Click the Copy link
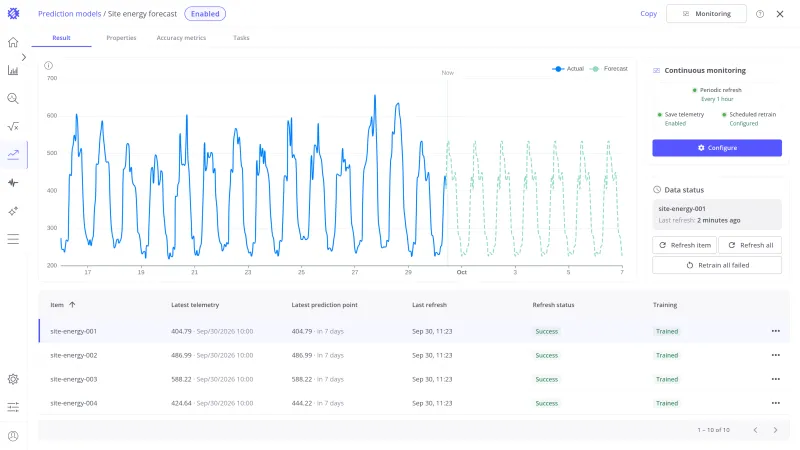Screen dimensions: 800x450 (648, 14)
